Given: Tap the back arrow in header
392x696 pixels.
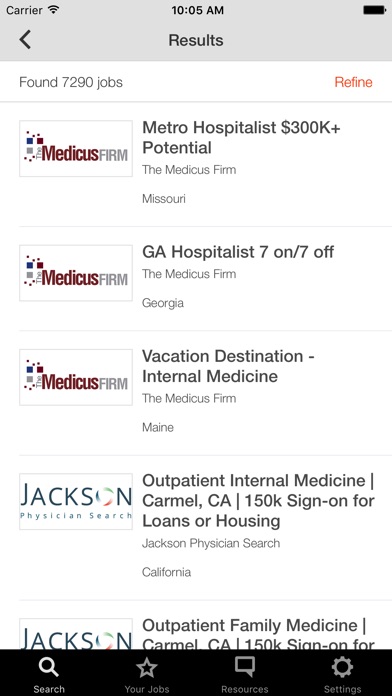Looking at the screenshot, I should (25, 40).
